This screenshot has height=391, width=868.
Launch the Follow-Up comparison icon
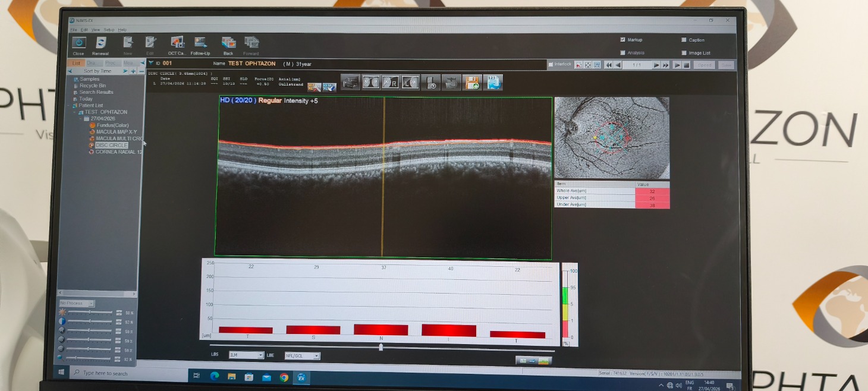click(200, 43)
